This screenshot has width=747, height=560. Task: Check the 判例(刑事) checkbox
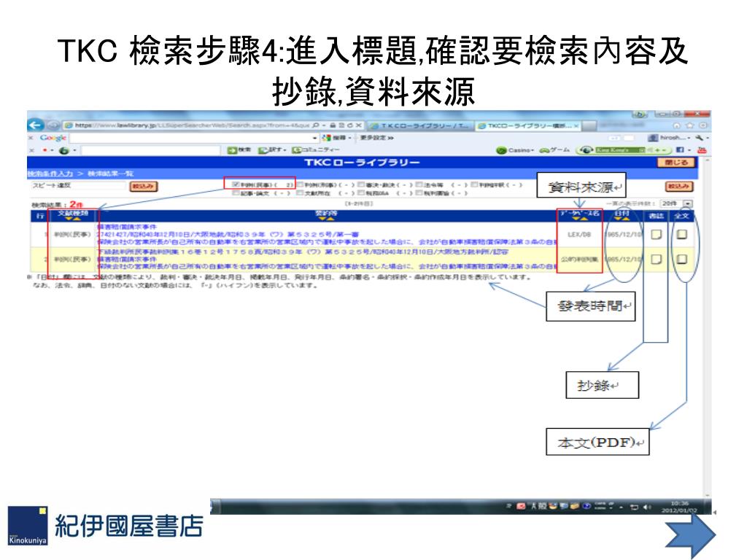coord(300,184)
